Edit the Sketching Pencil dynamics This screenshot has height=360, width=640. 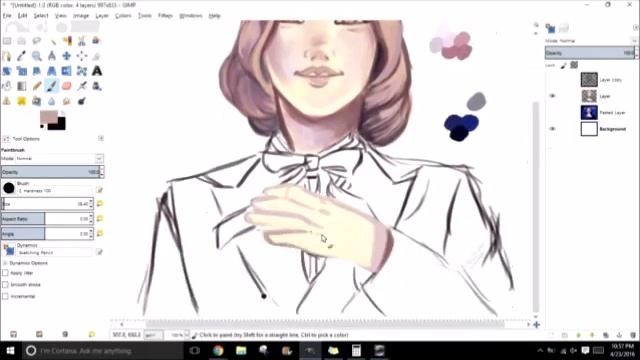pos(99,252)
